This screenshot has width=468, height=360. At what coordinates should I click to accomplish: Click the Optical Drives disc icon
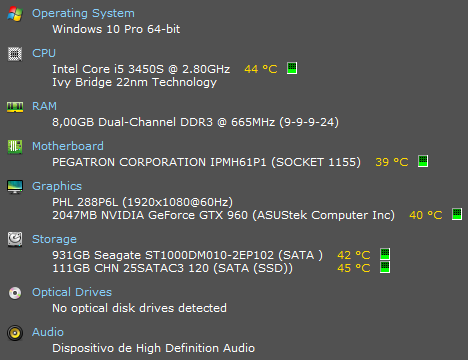(15, 293)
